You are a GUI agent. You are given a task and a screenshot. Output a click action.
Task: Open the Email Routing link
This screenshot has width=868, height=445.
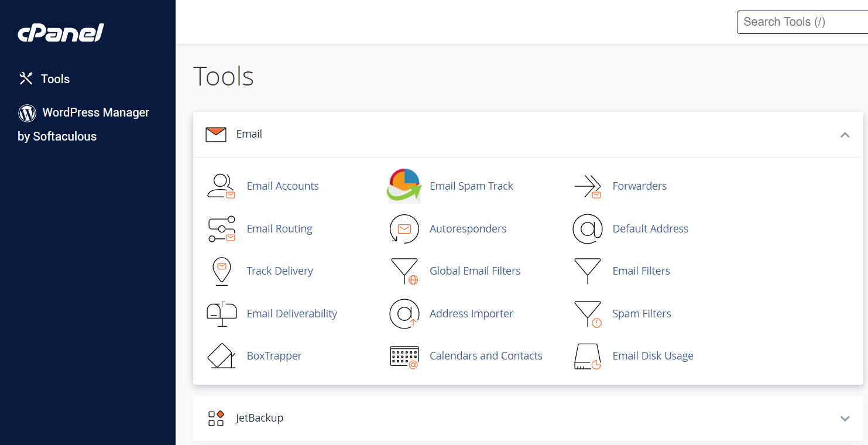280,229
